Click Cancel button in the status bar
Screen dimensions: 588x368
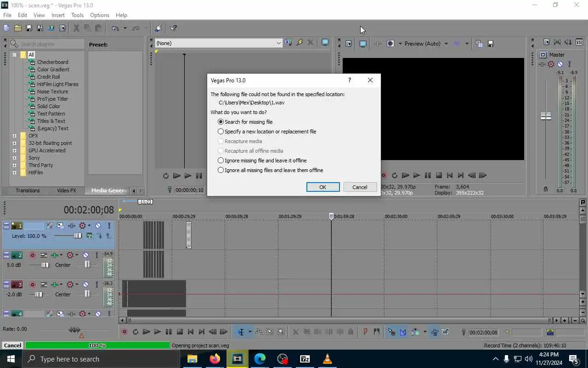pos(12,345)
